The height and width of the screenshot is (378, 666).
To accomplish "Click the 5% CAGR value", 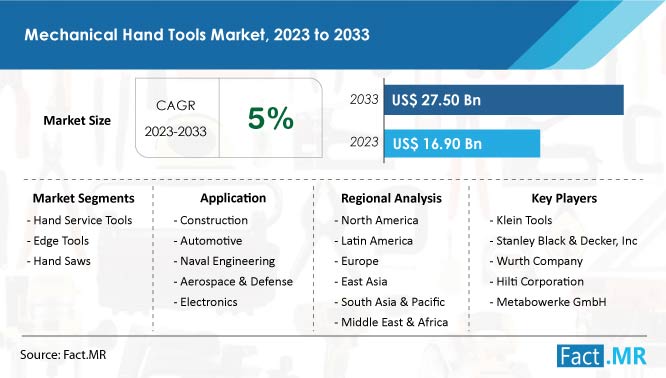I will coord(271,118).
